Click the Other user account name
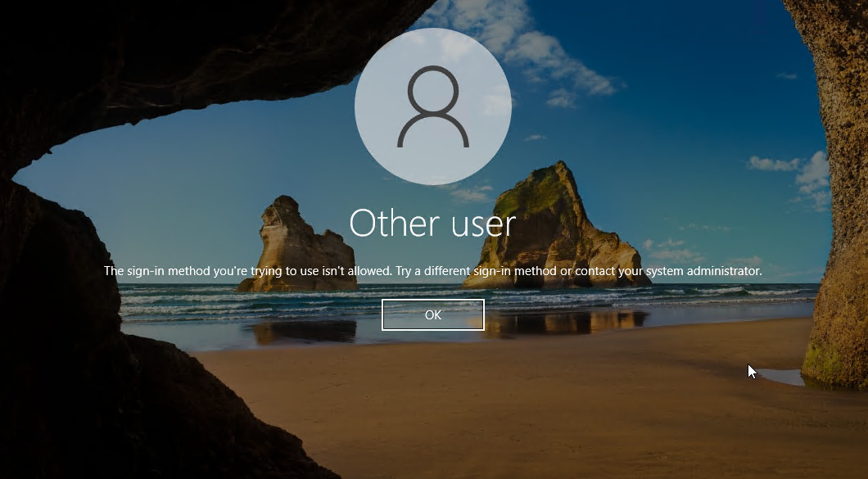This screenshot has width=868, height=479. pyautogui.click(x=432, y=223)
